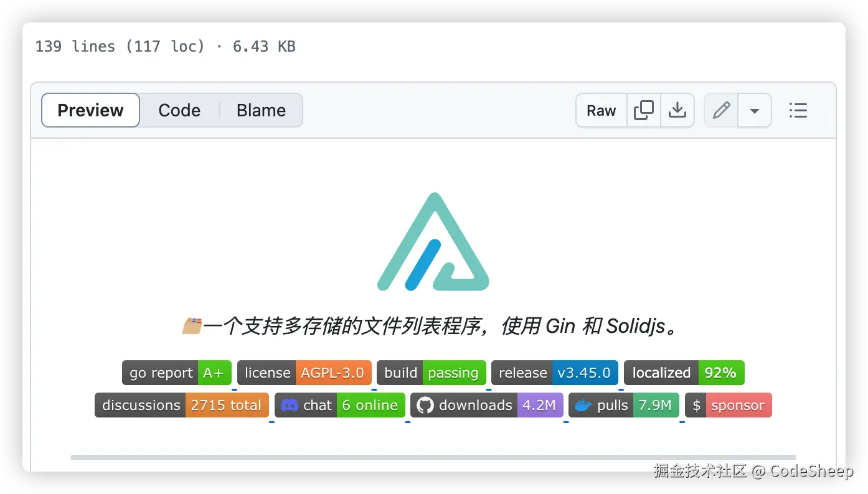This screenshot has height=494, width=868.
Task: Open the localized 92% badge
Action: pos(684,373)
